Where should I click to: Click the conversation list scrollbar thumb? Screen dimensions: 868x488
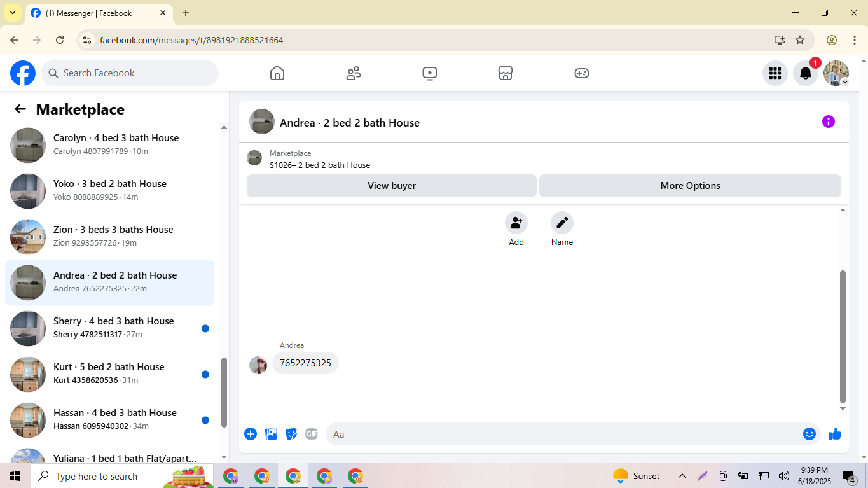pos(223,393)
